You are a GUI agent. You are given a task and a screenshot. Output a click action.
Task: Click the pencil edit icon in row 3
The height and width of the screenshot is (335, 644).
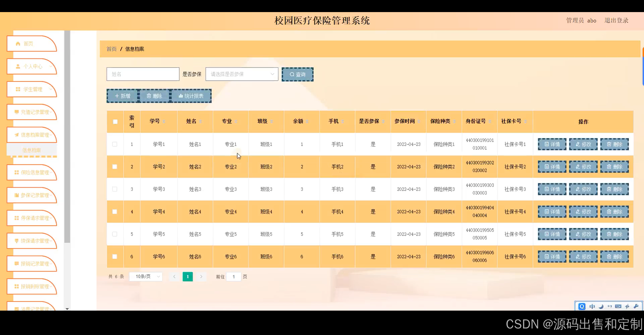578,189
